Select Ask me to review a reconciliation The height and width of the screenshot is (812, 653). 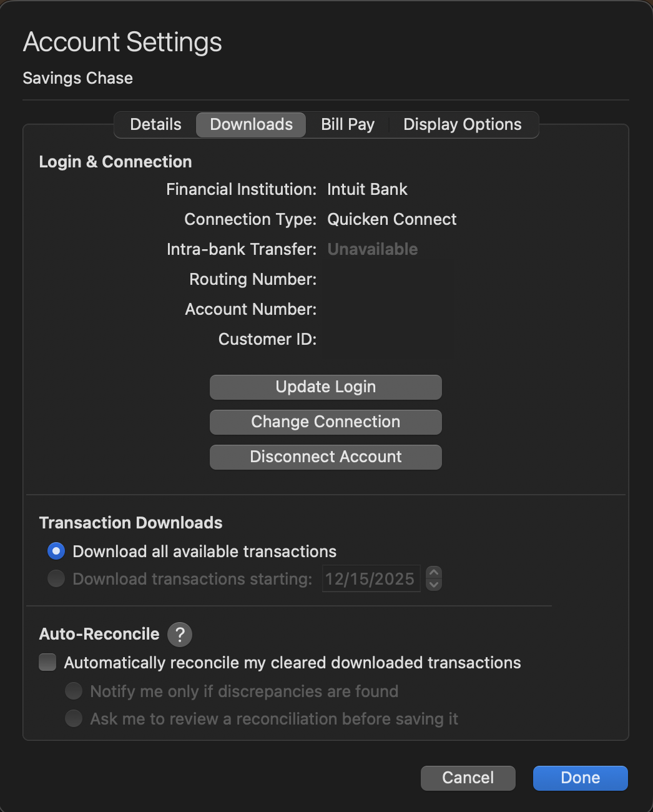(73, 718)
